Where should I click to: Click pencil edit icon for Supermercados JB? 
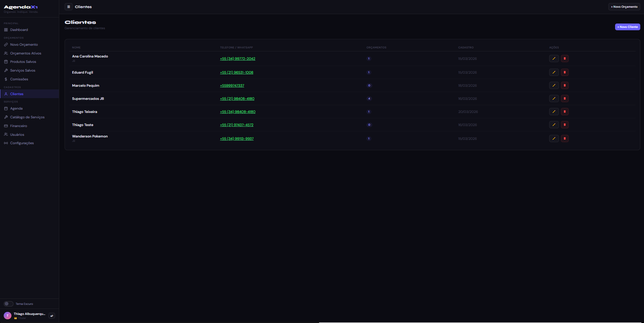point(554,98)
